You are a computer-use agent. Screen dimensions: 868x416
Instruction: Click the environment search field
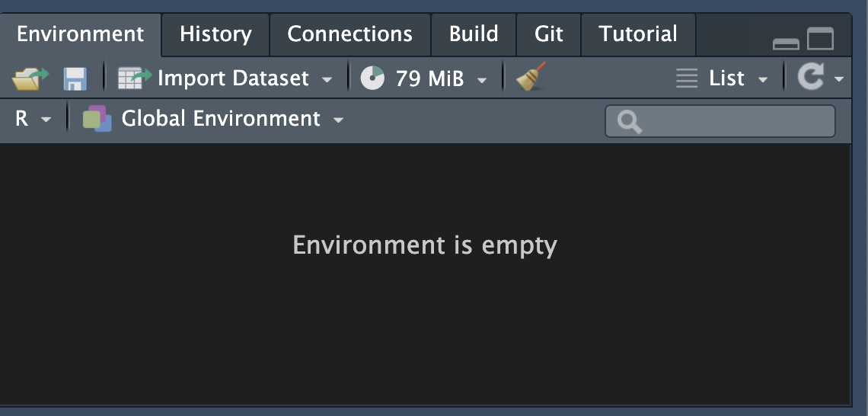(720, 120)
